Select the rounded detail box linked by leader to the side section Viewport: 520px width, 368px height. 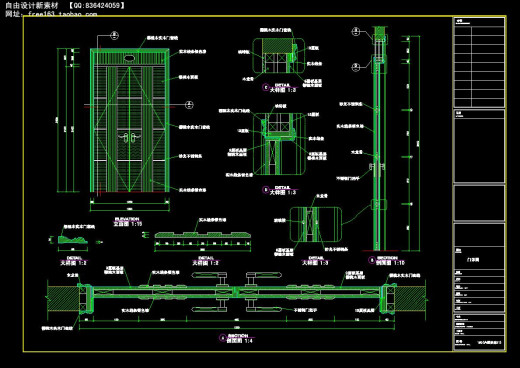point(316,224)
